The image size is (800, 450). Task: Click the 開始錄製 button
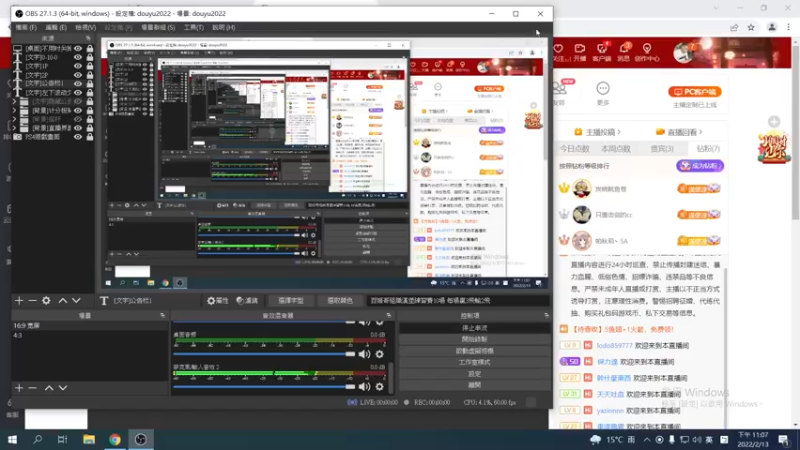(x=474, y=339)
